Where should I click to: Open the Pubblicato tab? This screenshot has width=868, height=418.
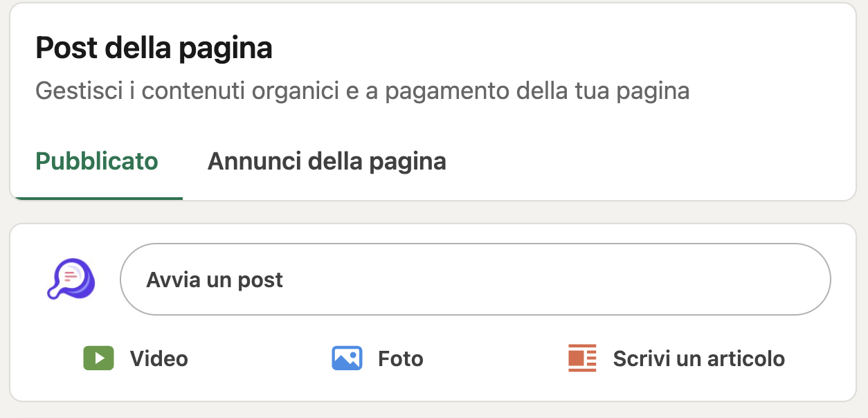(97, 162)
